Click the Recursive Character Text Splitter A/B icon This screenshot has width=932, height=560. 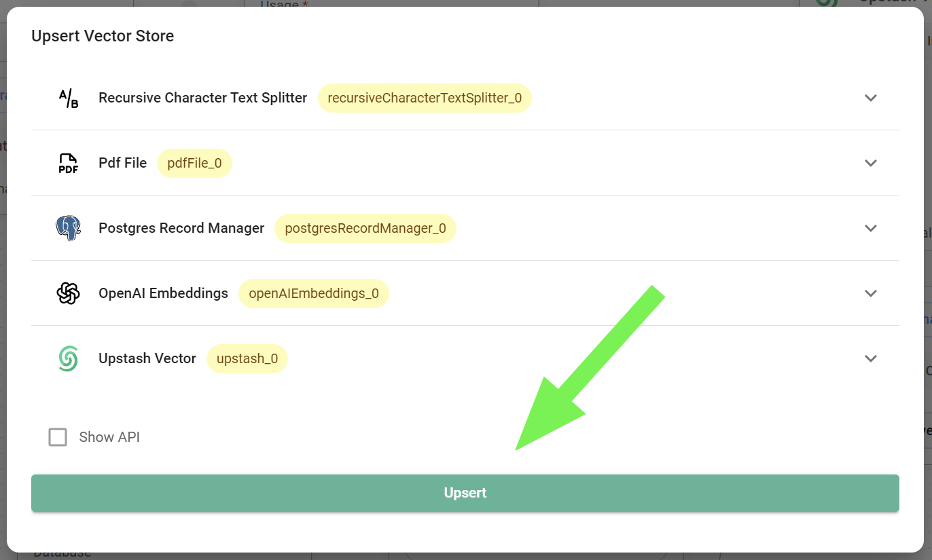coord(68,98)
